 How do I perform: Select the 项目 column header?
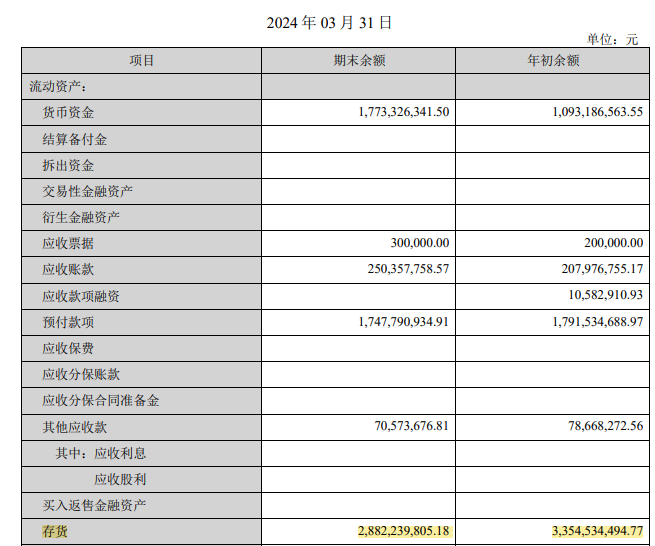tap(142, 61)
